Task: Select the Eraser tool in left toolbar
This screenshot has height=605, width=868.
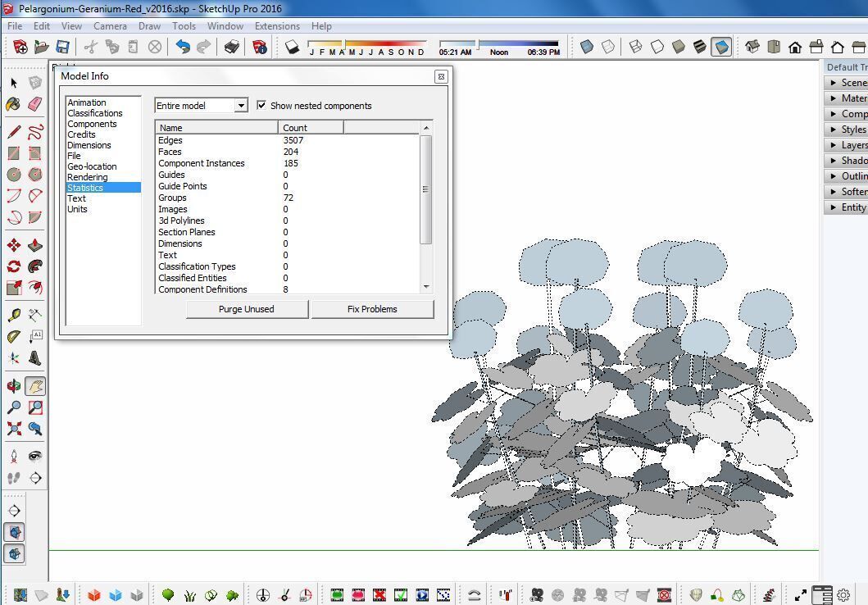Action: click(35, 103)
